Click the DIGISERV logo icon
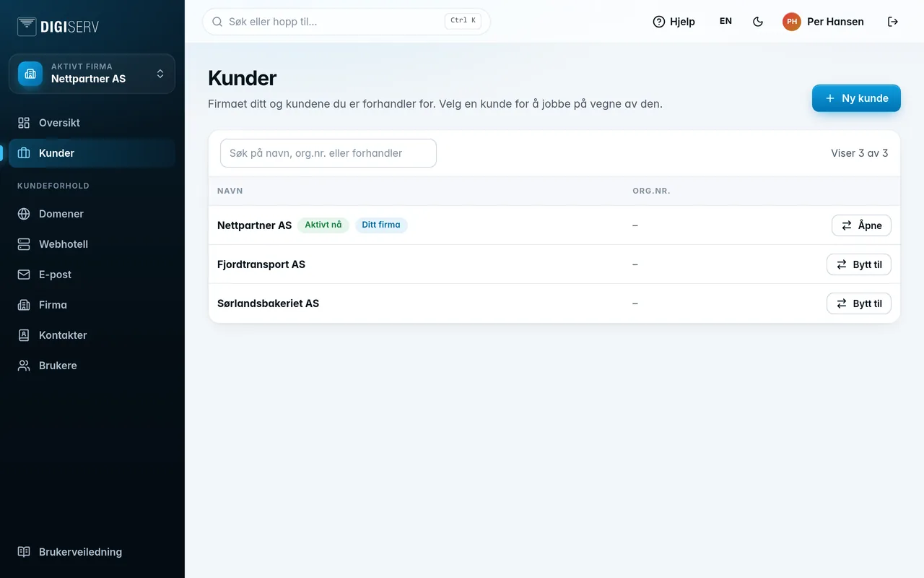 pos(27,27)
